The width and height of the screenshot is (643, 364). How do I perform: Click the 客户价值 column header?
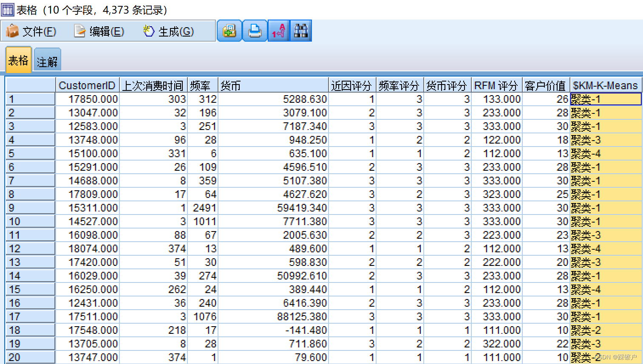(x=545, y=85)
